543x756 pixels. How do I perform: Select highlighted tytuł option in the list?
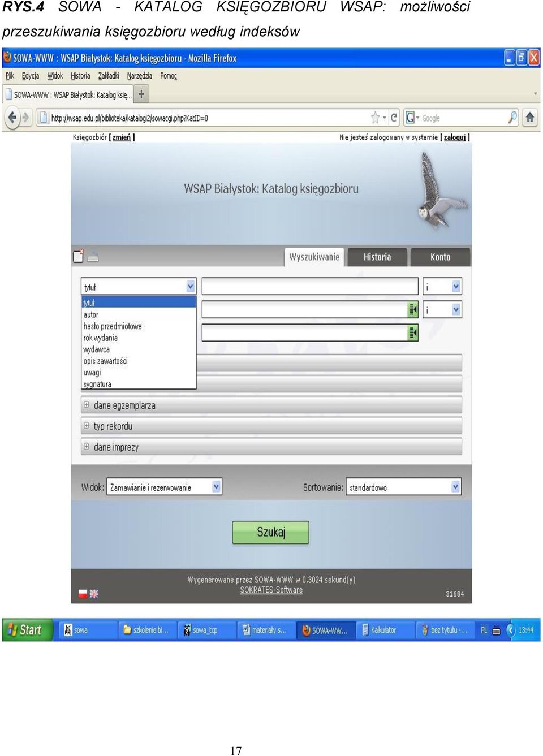139,303
